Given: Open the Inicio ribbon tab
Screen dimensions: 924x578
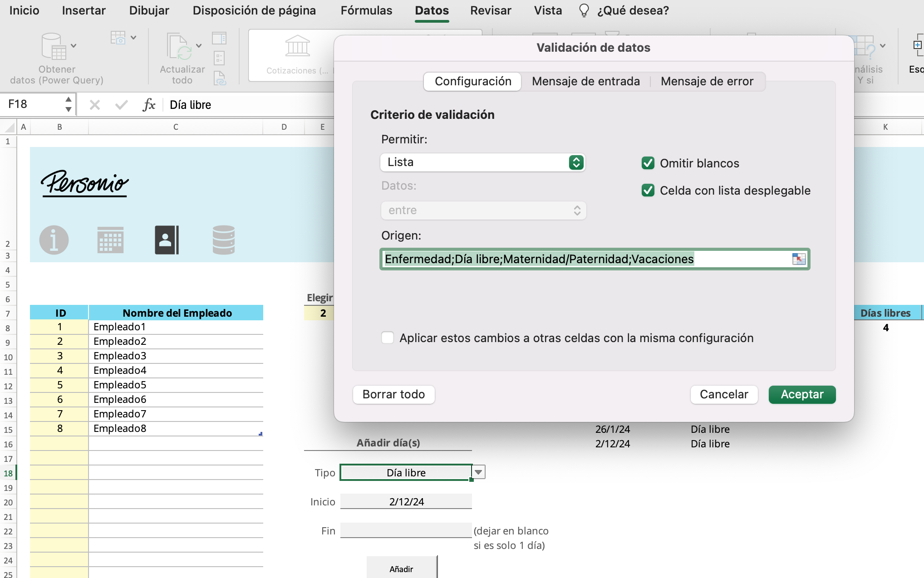Looking at the screenshot, I should coord(25,10).
